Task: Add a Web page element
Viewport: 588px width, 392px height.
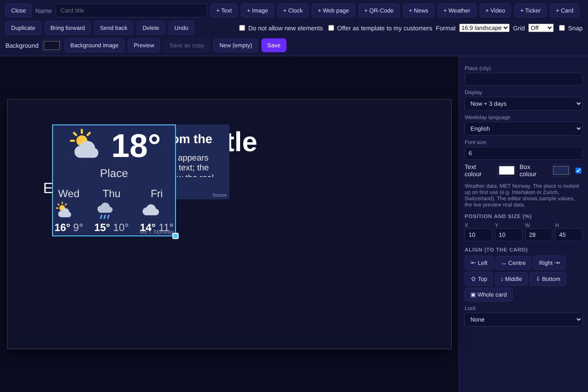Action: point(333,10)
